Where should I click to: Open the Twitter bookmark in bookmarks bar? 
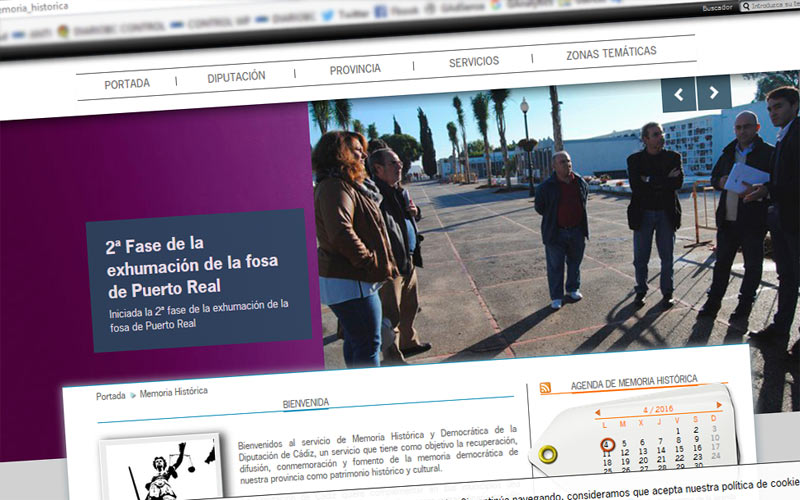pyautogui.click(x=347, y=14)
